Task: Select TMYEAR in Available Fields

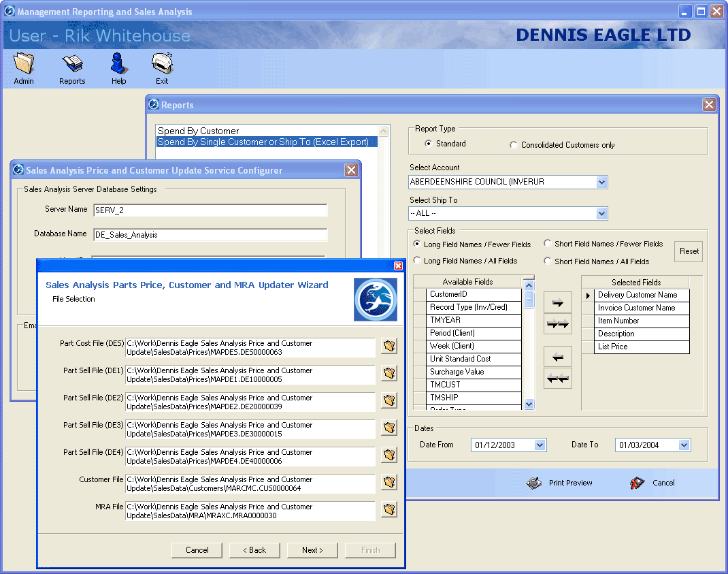Action: (474, 320)
